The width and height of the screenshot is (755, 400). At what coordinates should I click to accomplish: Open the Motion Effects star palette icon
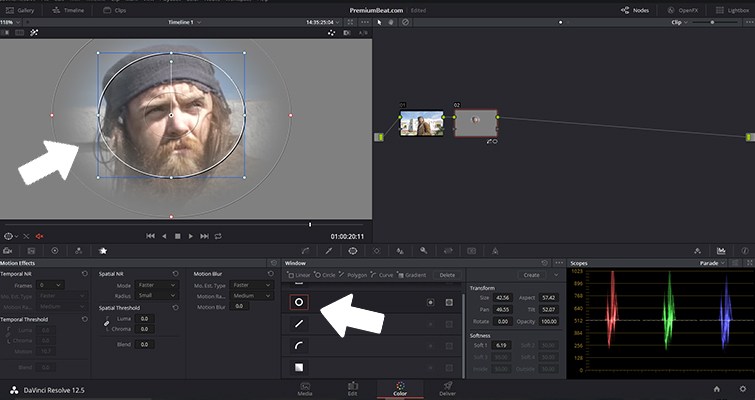pyautogui.click(x=102, y=250)
